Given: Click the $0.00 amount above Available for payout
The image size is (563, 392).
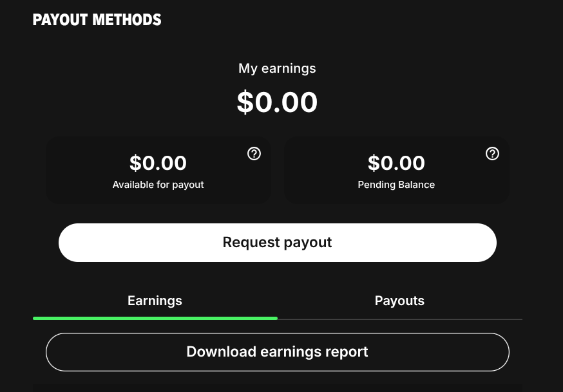Looking at the screenshot, I should pyautogui.click(x=158, y=163).
